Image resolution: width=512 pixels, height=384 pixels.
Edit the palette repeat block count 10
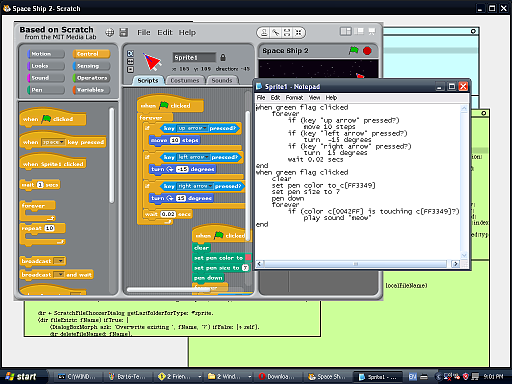(x=50, y=228)
